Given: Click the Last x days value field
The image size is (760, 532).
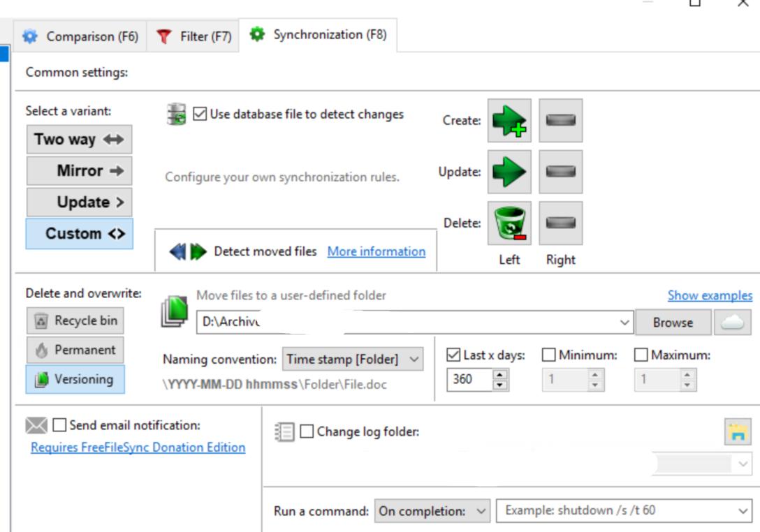Looking at the screenshot, I should click(469, 379).
